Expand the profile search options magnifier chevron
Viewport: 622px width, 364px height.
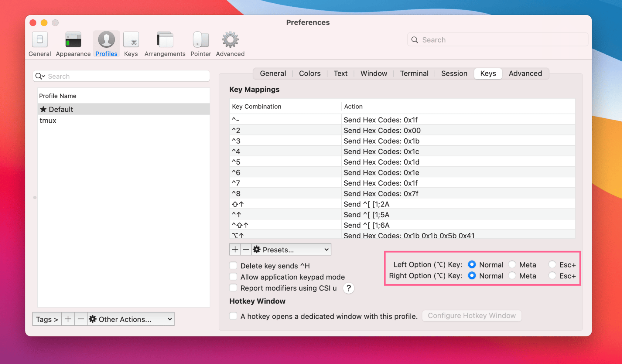40,76
